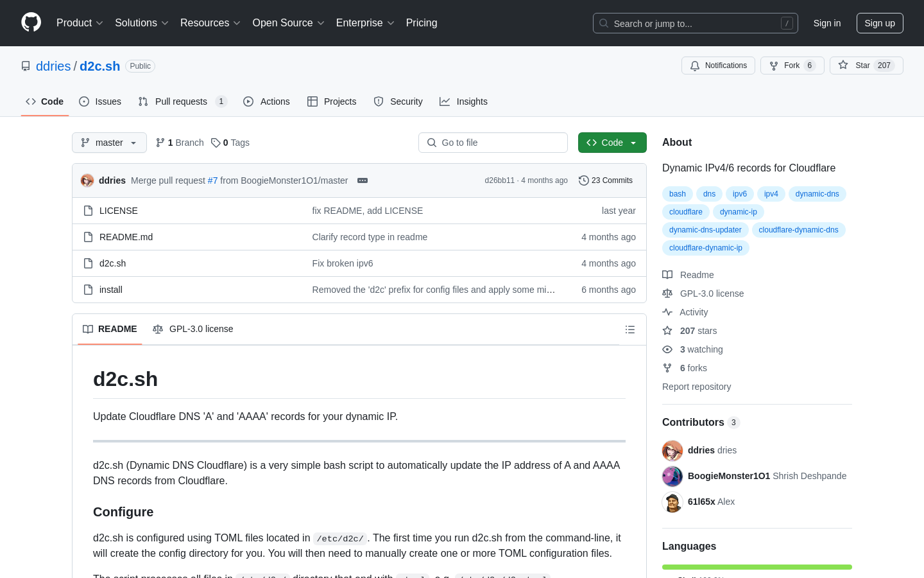This screenshot has width=924, height=578.
Task: Open the README.md file
Action: [126, 237]
